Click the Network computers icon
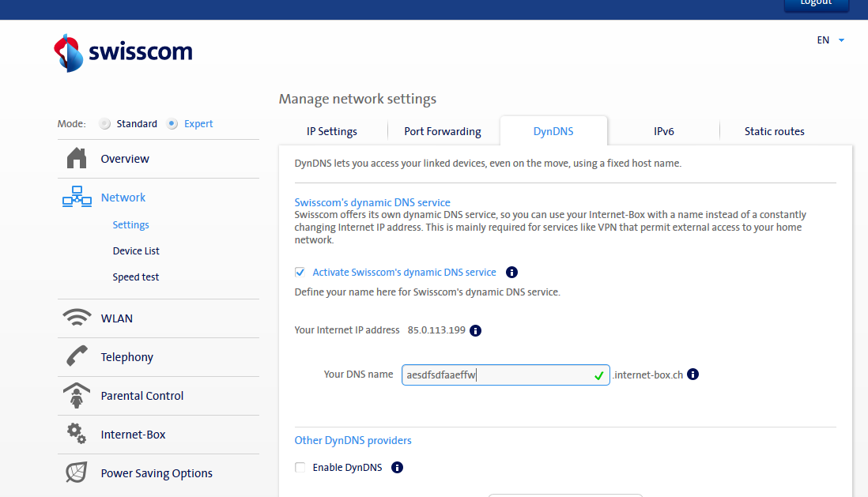The image size is (868, 497). click(77, 198)
